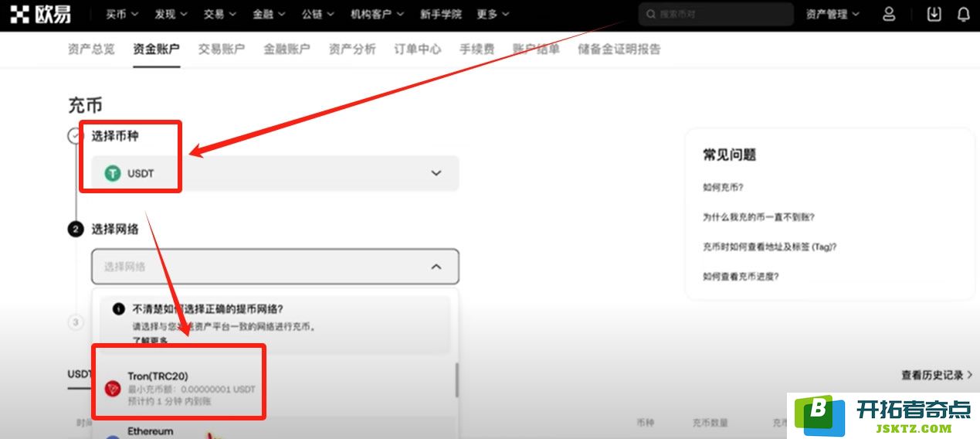Click the Tron network logo icon
Screen dimensions: 980x439
(x=113, y=388)
